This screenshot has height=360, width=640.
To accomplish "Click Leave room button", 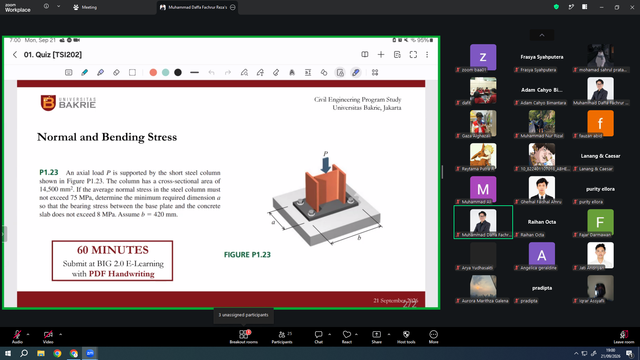I will (624, 337).
